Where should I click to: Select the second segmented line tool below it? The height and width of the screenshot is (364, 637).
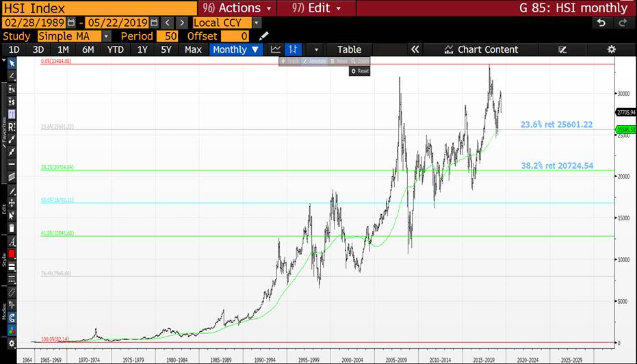pyautogui.click(x=12, y=152)
